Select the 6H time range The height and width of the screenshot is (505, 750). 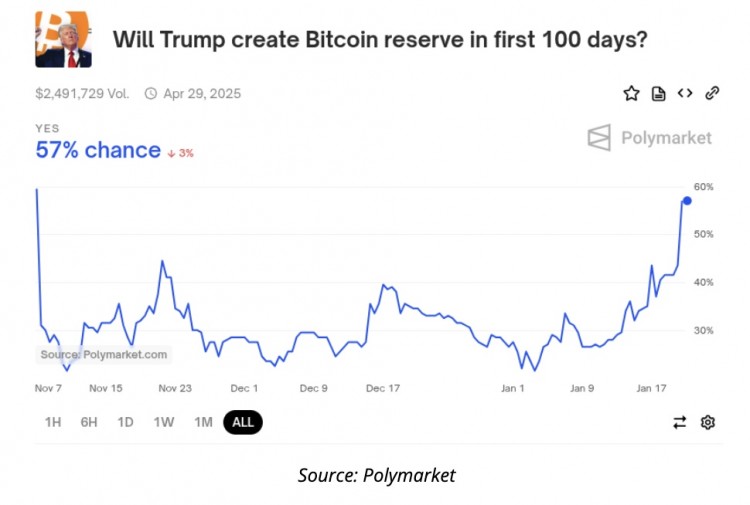[89, 422]
